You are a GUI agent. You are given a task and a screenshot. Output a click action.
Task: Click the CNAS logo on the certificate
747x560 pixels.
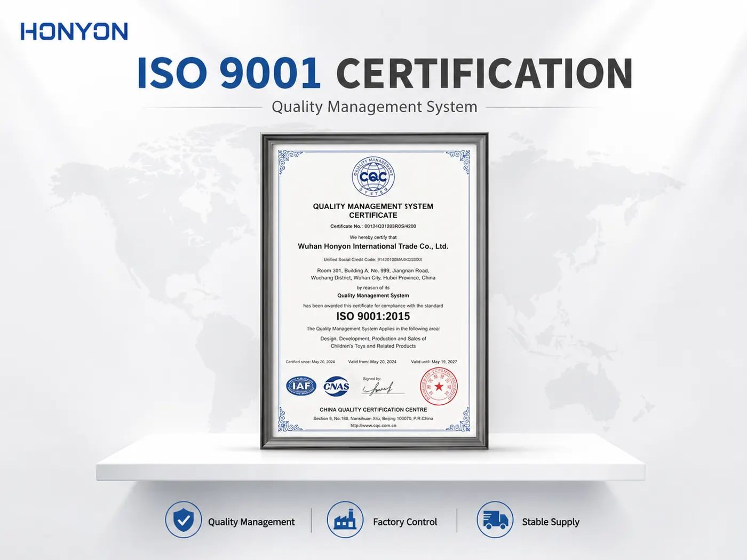tap(336, 386)
